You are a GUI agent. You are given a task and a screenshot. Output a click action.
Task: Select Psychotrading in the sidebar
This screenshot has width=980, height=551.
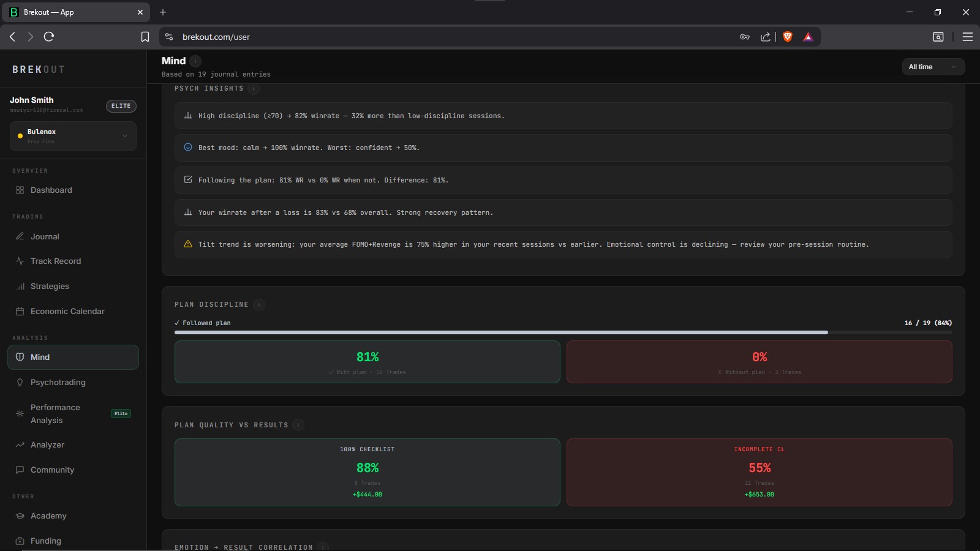[73, 382]
